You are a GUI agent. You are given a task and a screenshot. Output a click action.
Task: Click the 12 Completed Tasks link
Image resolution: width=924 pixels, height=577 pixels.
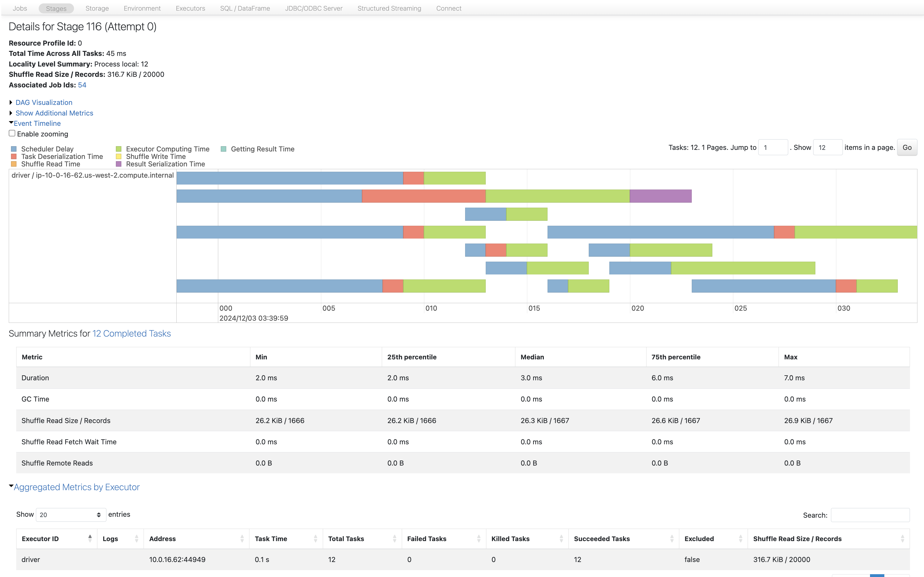(x=132, y=333)
